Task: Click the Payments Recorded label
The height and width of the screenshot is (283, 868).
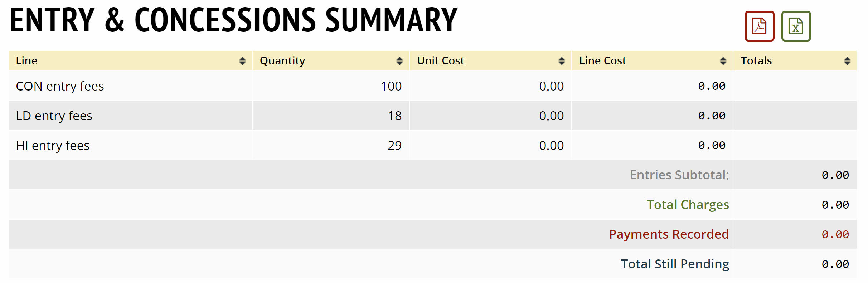Action: click(669, 234)
